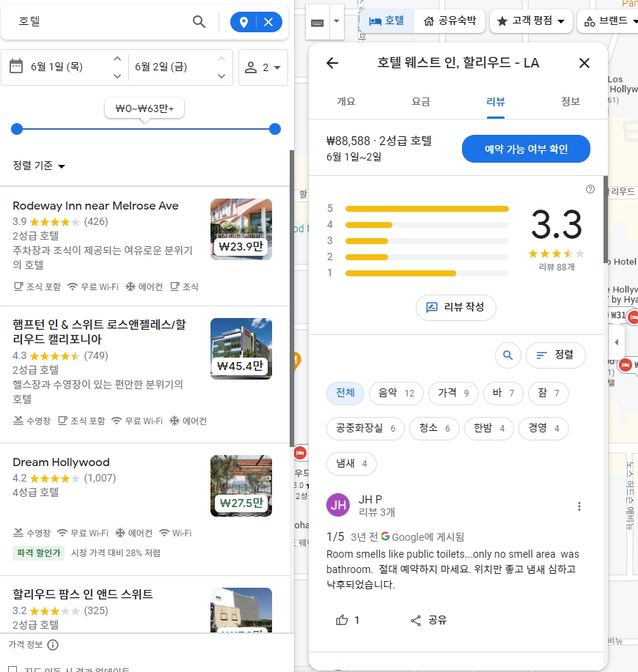Open the guest count dropdown showing 2

[263, 67]
